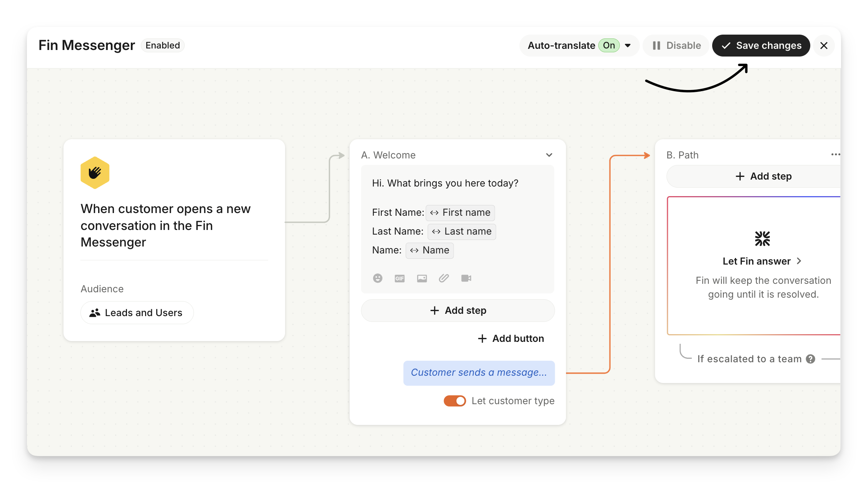Click the First name attribute chip
The image size is (868, 483).
[460, 213]
